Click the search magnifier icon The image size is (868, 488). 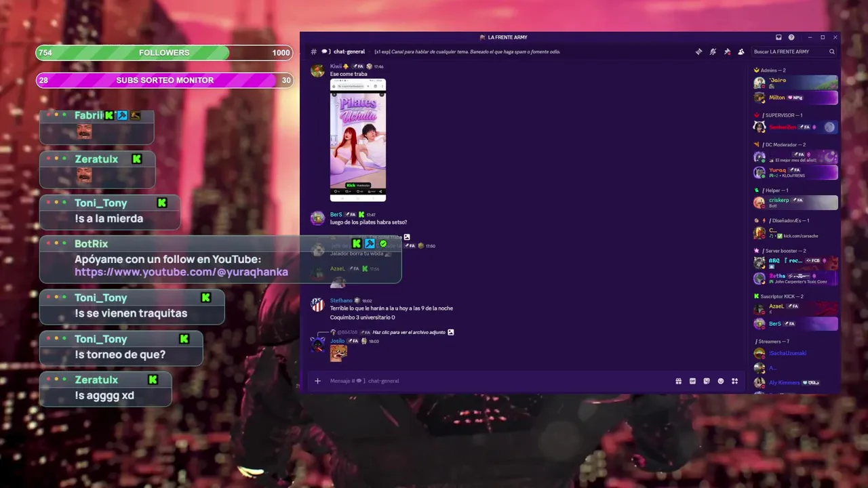pos(832,52)
